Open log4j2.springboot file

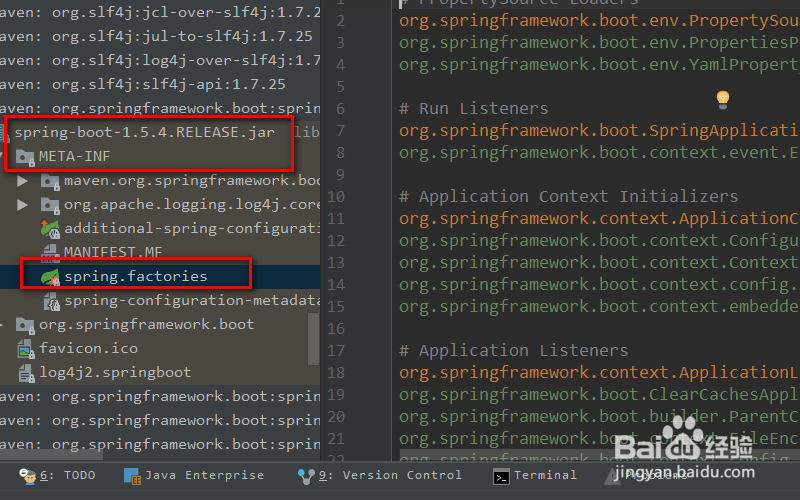pyautogui.click(x=115, y=372)
